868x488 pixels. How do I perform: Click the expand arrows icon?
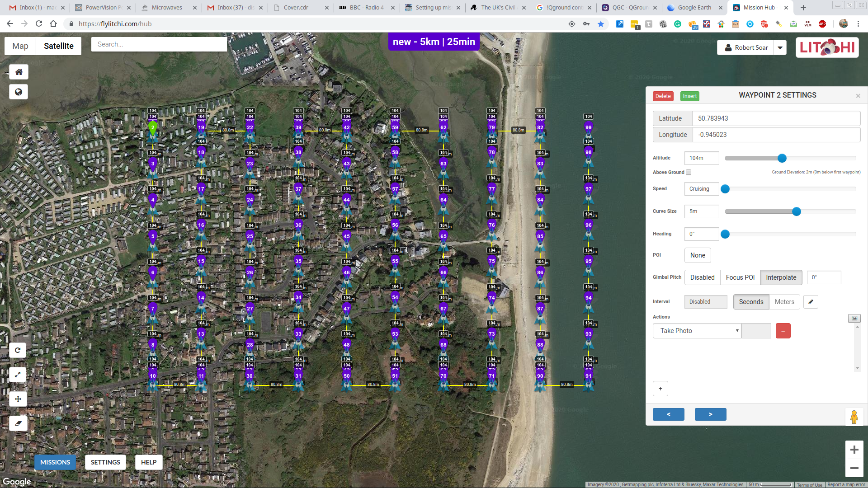coord(18,375)
